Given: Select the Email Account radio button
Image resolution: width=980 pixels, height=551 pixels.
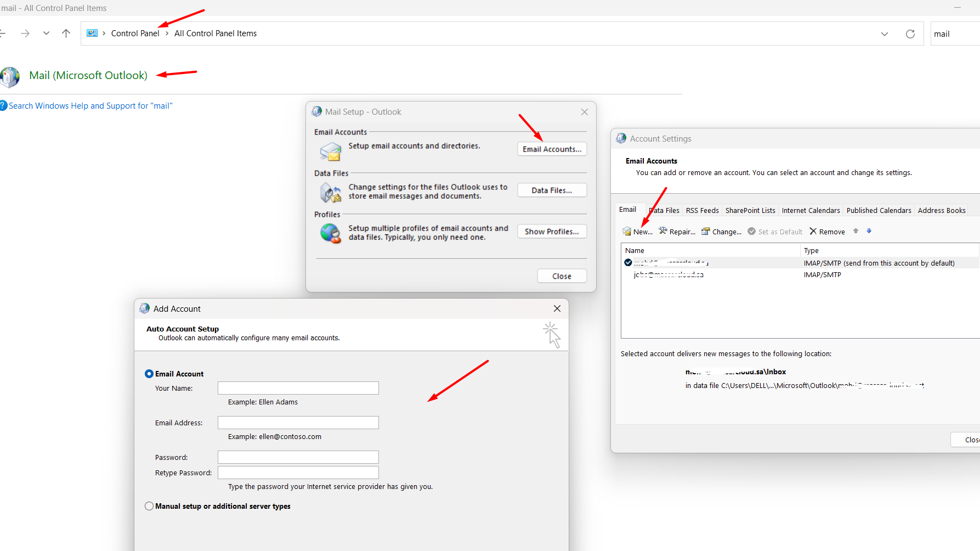Looking at the screenshot, I should point(149,374).
